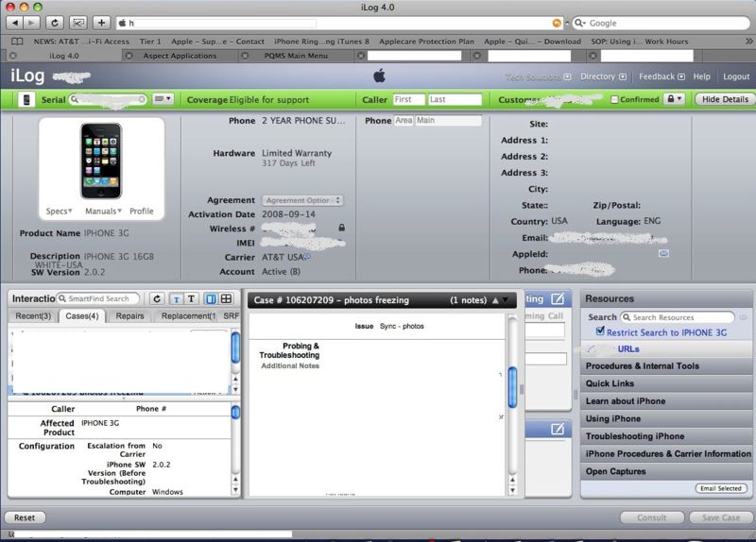The height and width of the screenshot is (542, 756).
Task: Click the phone Main number field
Action: (448, 121)
